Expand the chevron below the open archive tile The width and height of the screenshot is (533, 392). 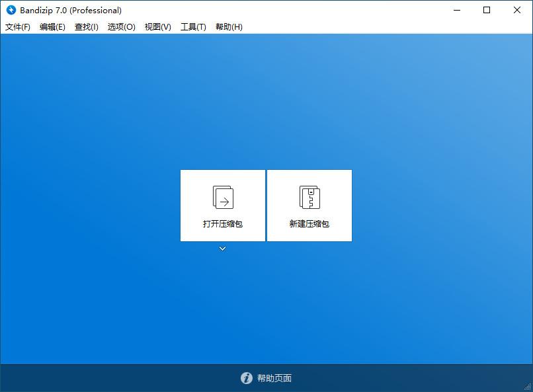coord(223,249)
